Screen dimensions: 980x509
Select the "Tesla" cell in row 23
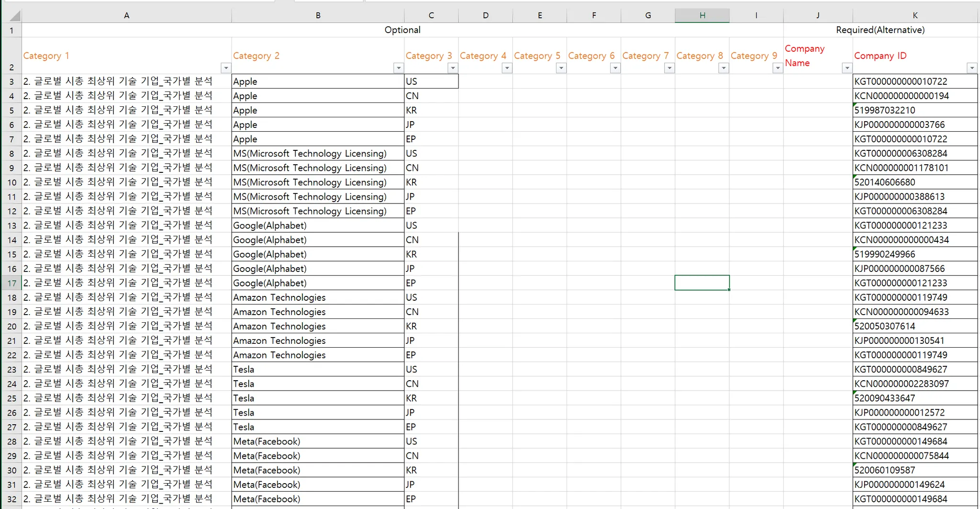(318, 369)
